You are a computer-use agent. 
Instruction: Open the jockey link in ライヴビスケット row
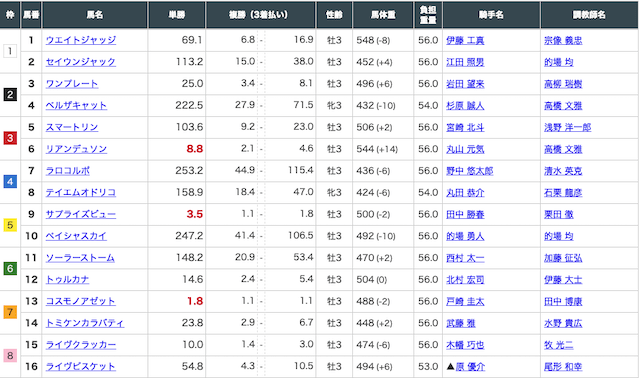tap(470, 367)
